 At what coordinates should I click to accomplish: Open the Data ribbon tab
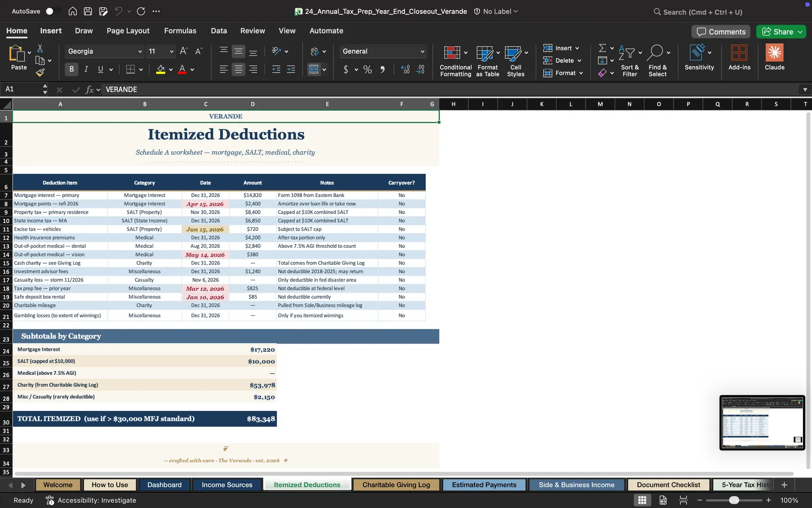click(x=219, y=30)
